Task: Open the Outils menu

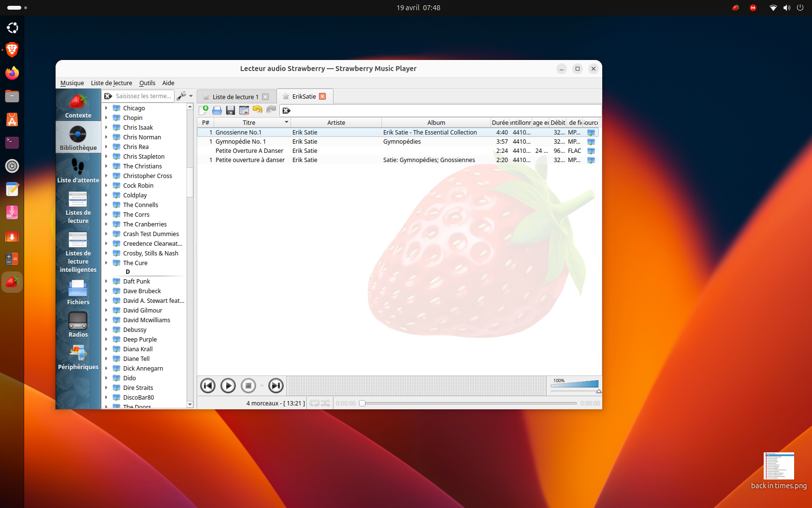Action: tap(147, 83)
